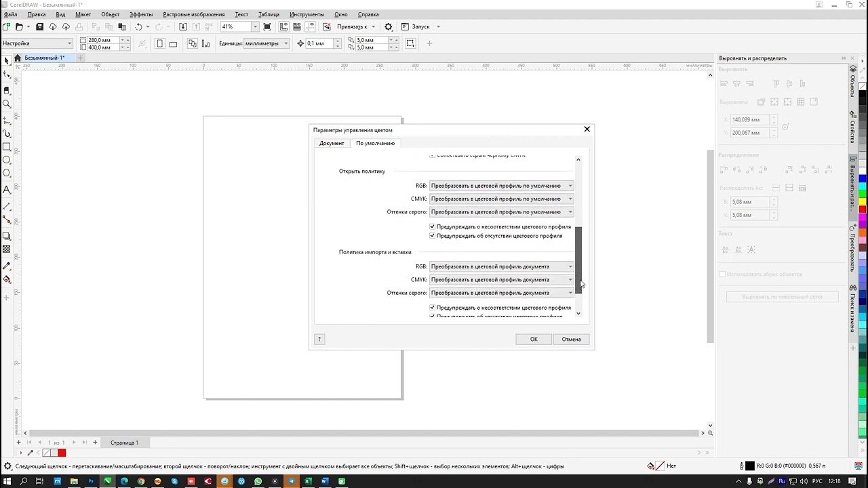This screenshot has height=488, width=868.
Task: Open the Привязать к dropdown
Action: [355, 26]
